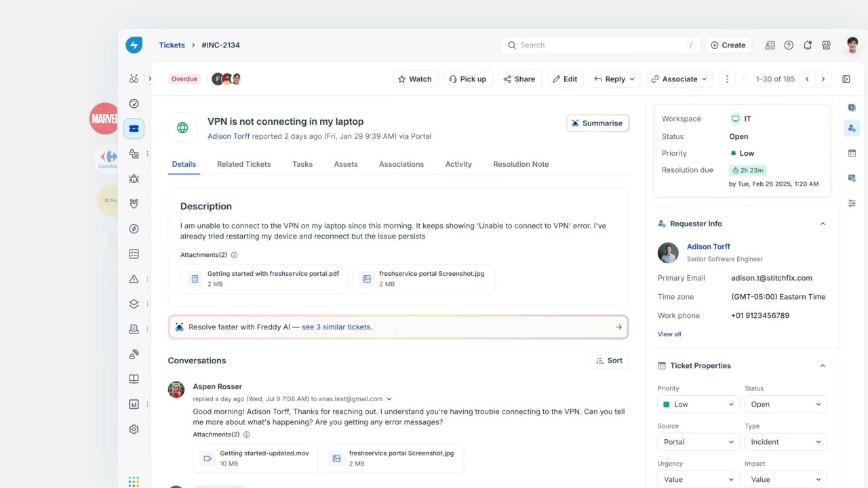Open the Reply dropdown button

[614, 79]
